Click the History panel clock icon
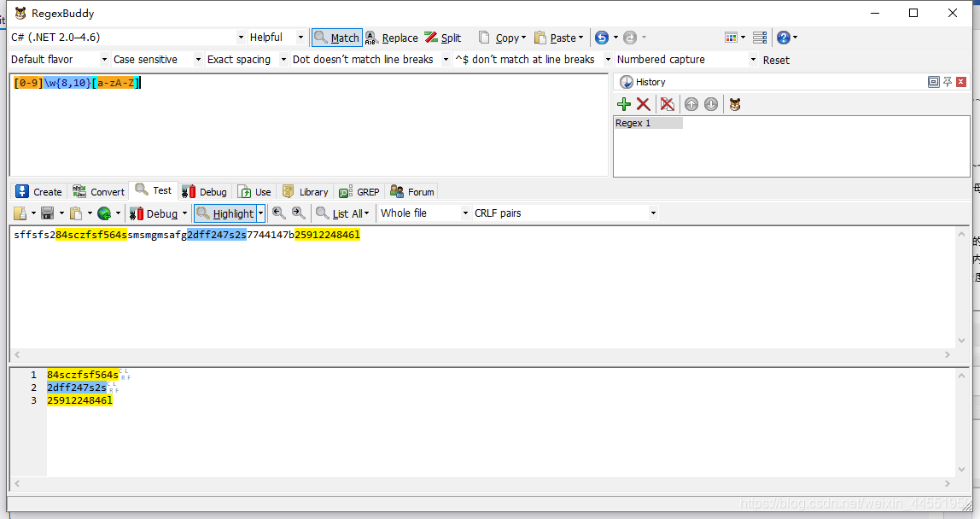 (x=627, y=82)
